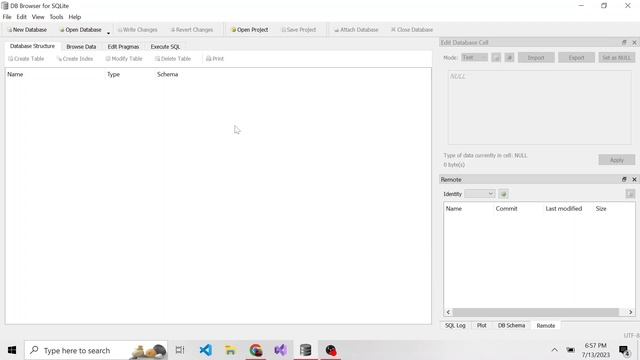Viewport: 640px width, 360px height.
Task: Switch to the SQL Log tab
Action: pos(455,325)
